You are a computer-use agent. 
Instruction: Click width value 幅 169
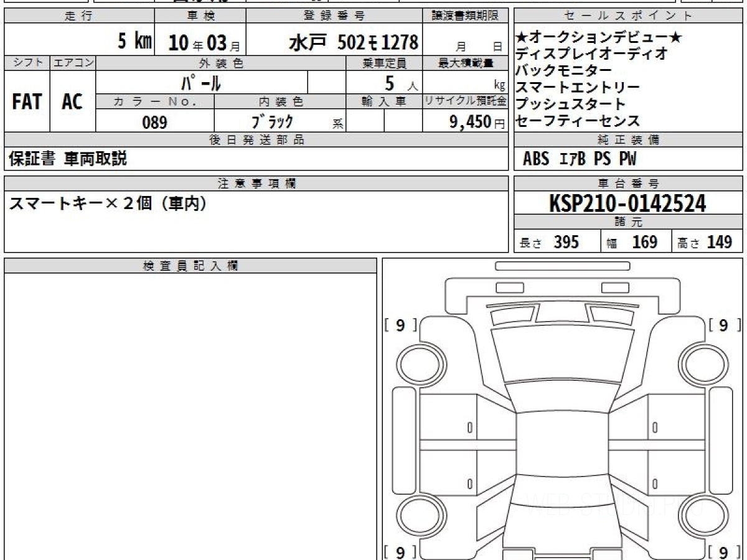point(632,242)
